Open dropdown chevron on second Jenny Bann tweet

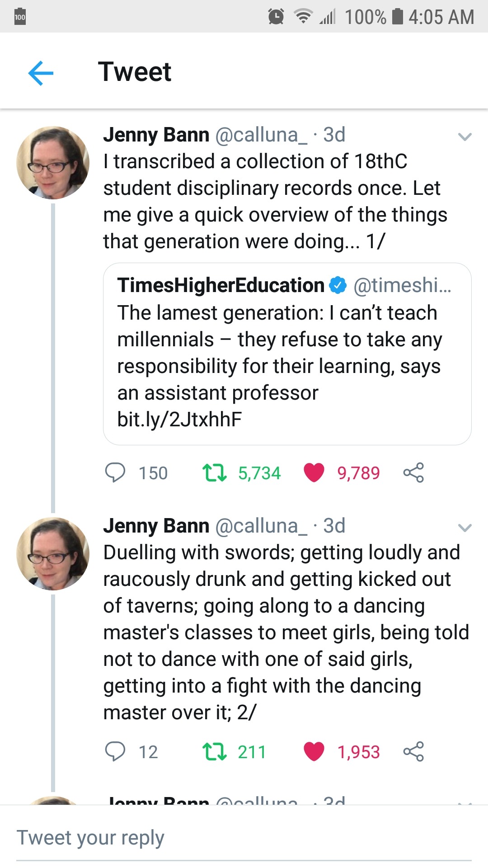pos(465,528)
